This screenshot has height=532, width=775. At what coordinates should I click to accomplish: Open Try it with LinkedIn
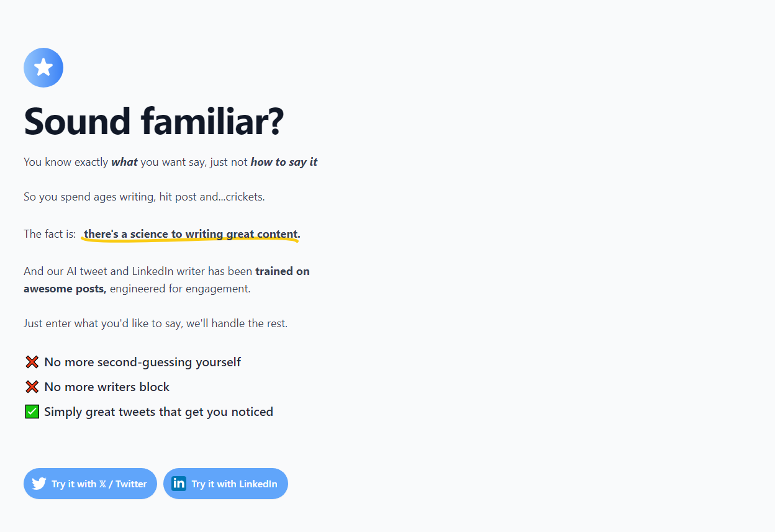click(x=225, y=484)
